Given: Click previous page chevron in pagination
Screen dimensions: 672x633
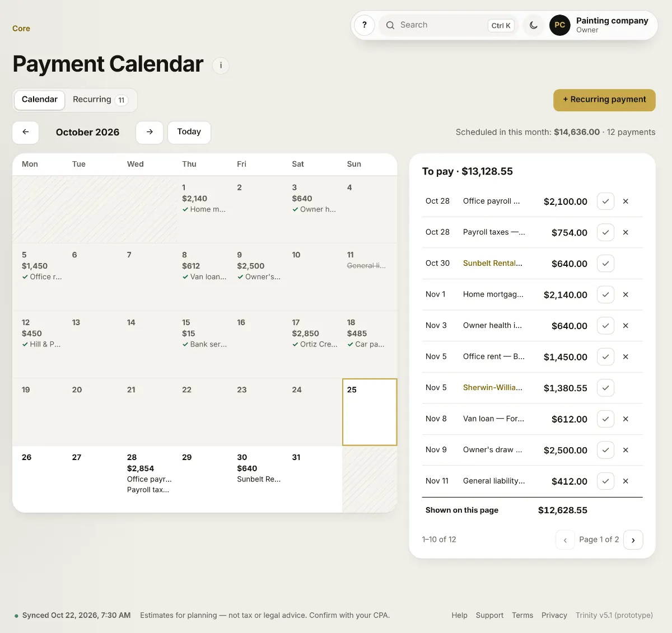Looking at the screenshot, I should 565,540.
